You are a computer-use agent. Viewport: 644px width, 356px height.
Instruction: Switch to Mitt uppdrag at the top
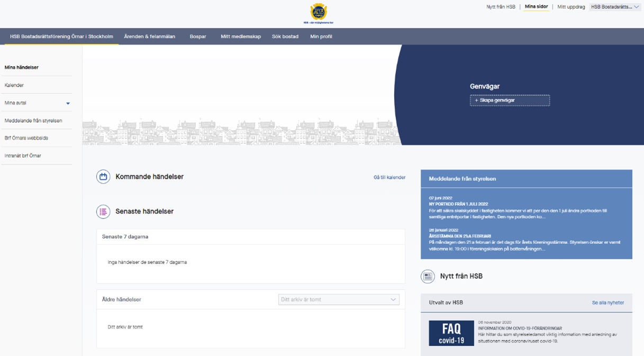(571, 7)
